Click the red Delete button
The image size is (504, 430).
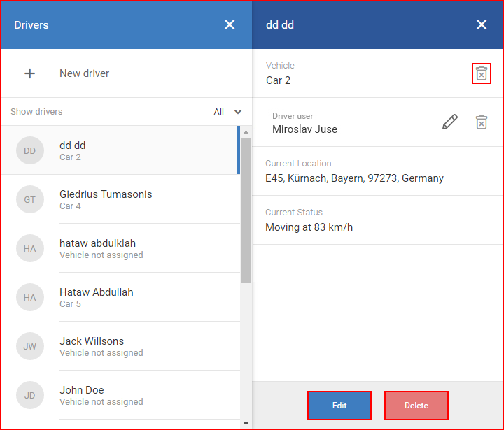(416, 406)
